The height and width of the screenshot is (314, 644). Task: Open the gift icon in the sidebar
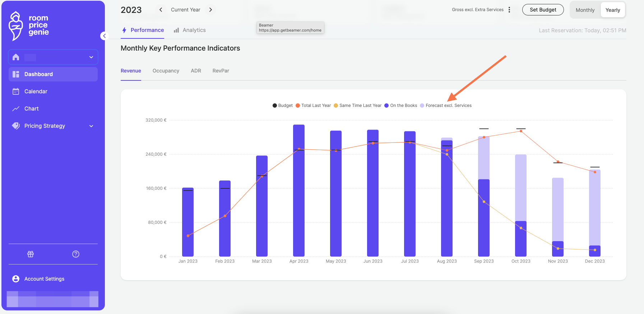31,254
